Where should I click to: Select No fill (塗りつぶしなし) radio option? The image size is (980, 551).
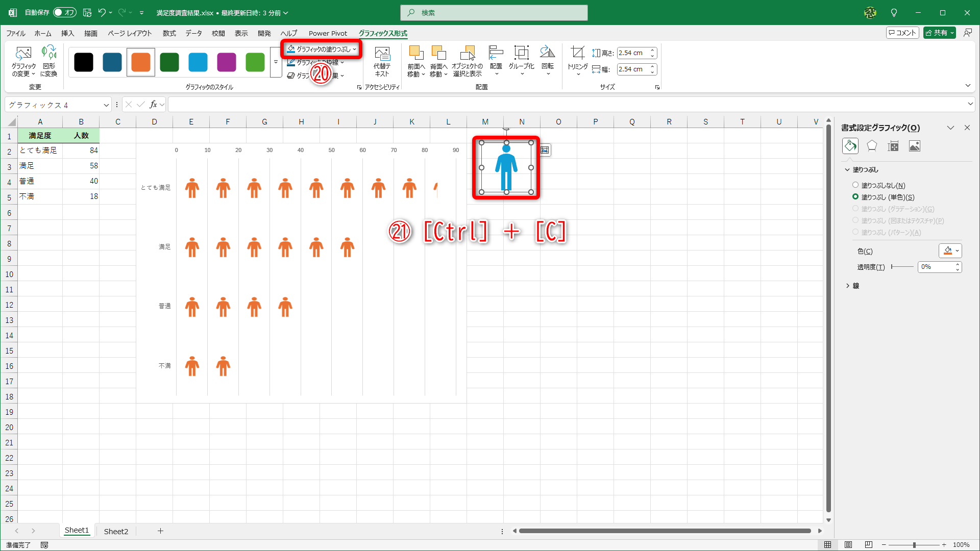pyautogui.click(x=855, y=185)
